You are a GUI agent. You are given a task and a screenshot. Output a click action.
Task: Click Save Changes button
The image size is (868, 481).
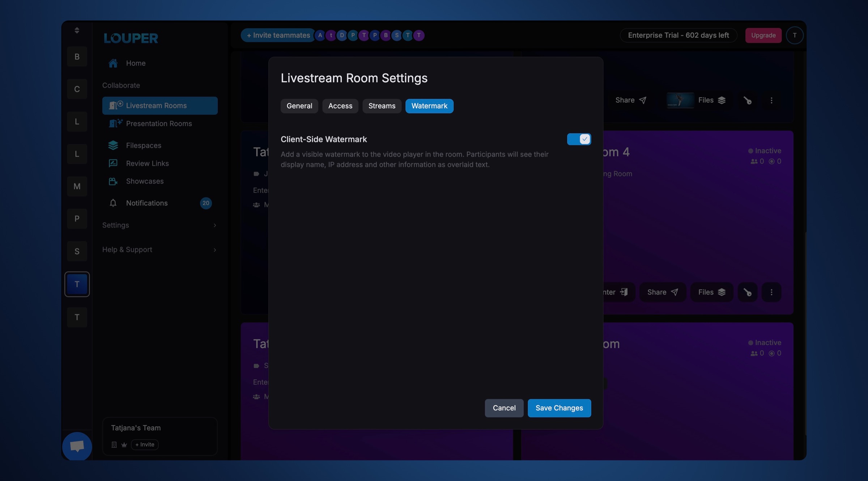(559, 408)
